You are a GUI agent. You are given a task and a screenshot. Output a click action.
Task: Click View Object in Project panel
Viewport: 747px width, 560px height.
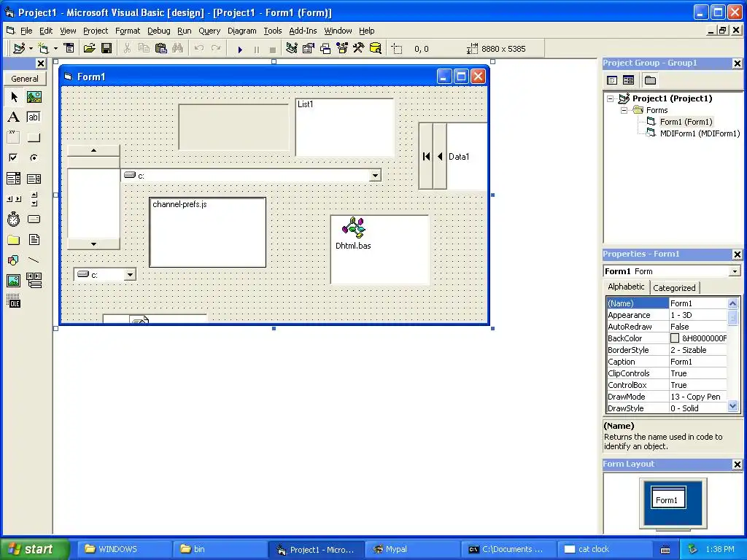coord(628,80)
